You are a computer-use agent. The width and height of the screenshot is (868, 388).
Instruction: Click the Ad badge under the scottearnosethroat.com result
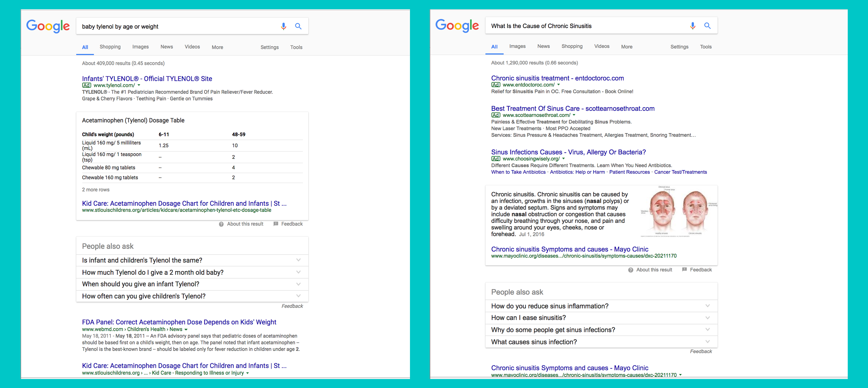click(x=496, y=115)
